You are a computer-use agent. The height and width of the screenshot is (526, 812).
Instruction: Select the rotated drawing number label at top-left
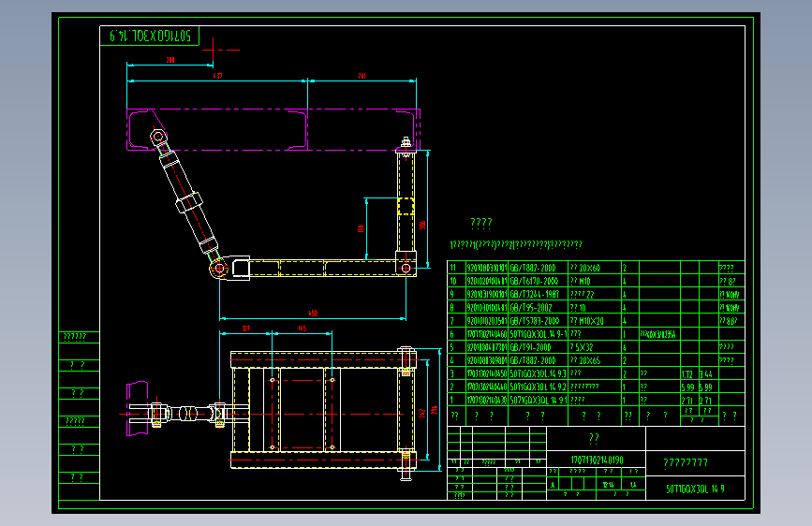coord(150,36)
